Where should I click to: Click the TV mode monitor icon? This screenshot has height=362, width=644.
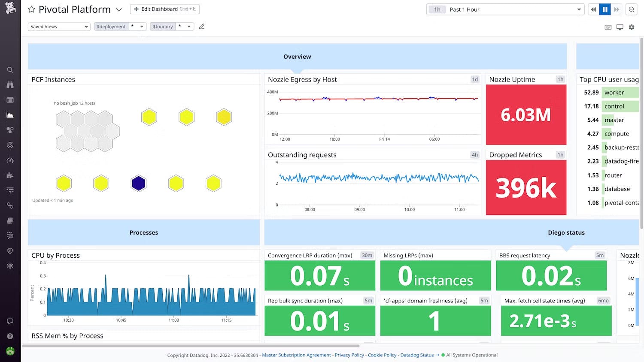pyautogui.click(x=620, y=27)
